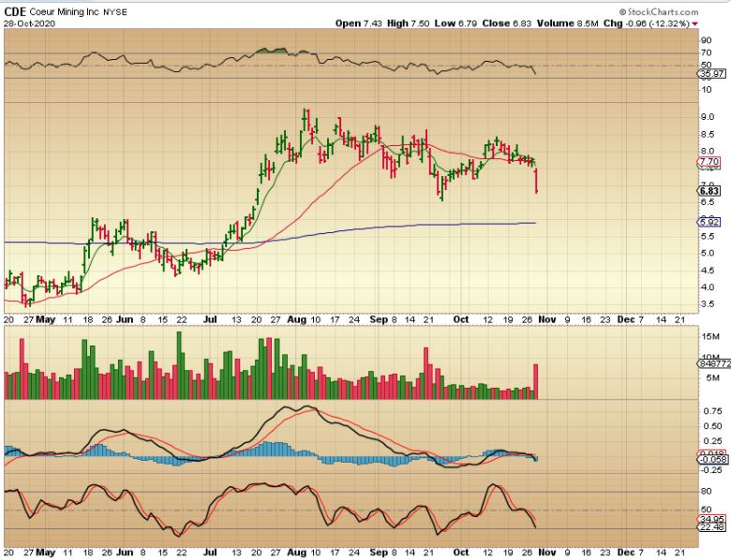
Task: Click the 5.92 blue moving average tag
Action: (709, 222)
